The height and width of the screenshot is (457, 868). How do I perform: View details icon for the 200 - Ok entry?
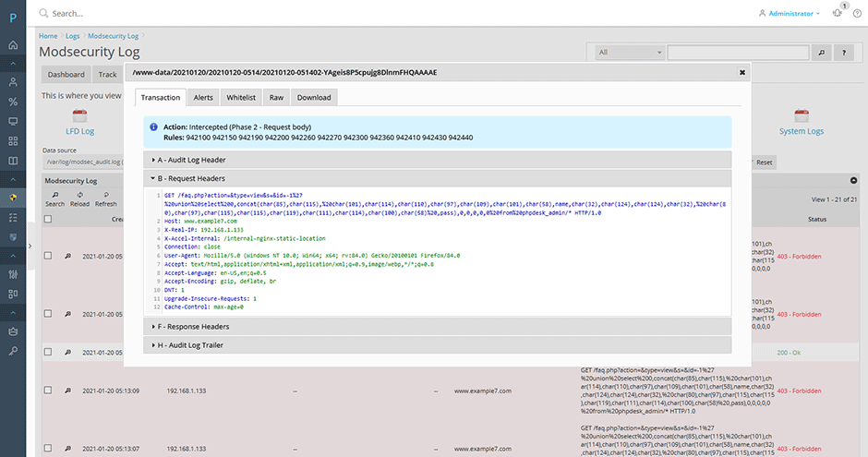pyautogui.click(x=67, y=353)
